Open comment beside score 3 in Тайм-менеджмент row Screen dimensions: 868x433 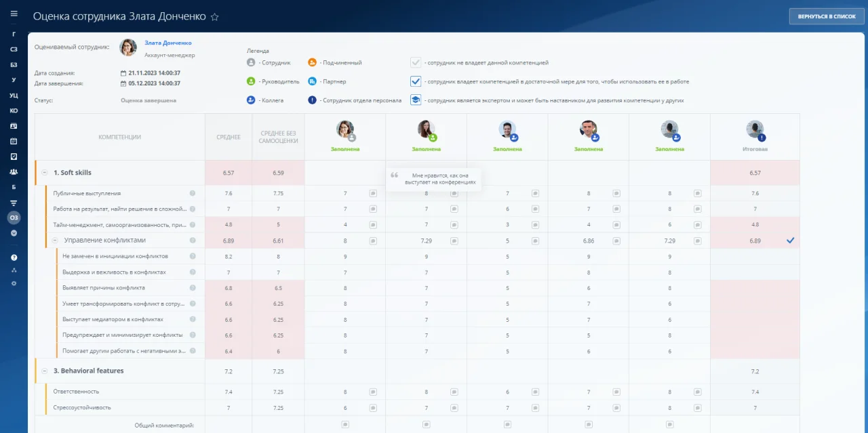point(535,224)
